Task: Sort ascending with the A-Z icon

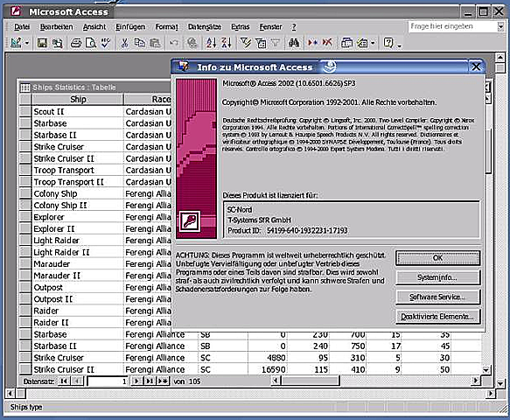Action: tap(212, 43)
